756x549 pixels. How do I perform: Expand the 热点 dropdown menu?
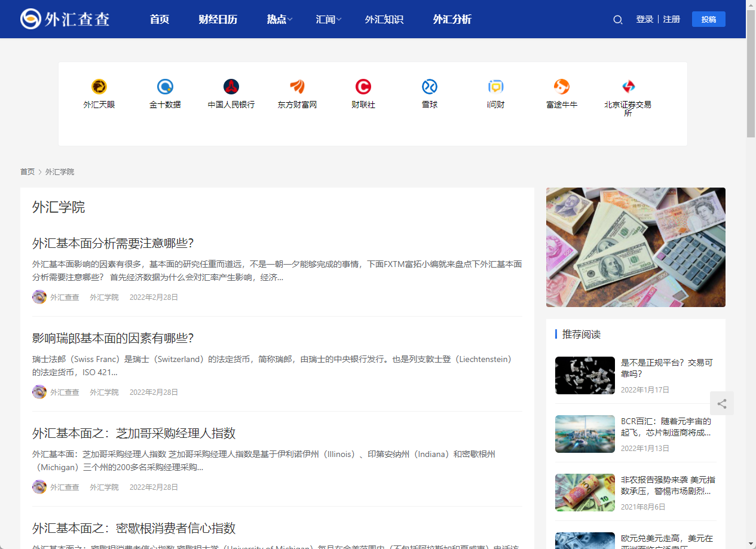[278, 19]
